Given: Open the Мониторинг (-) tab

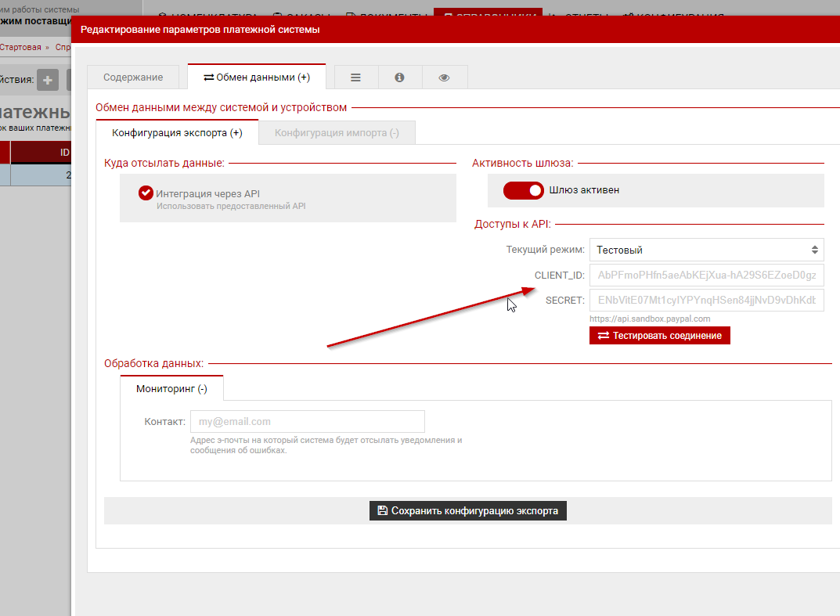Looking at the screenshot, I should click(171, 388).
